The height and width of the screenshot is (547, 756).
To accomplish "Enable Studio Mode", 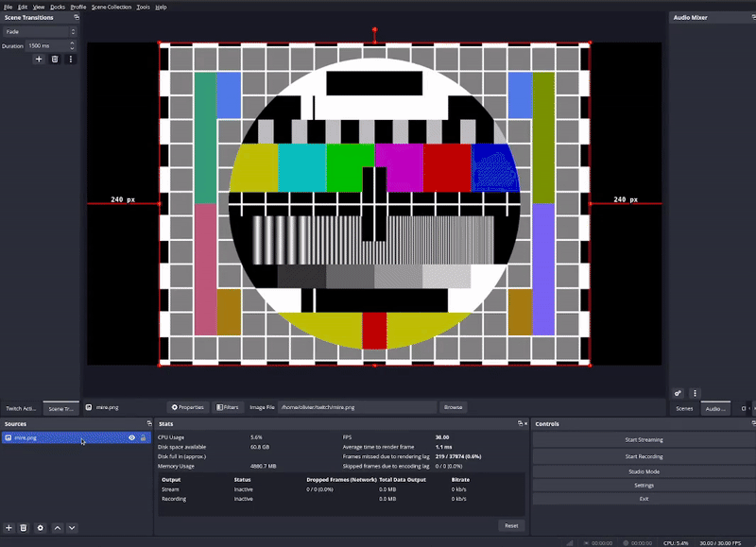I will tap(644, 471).
